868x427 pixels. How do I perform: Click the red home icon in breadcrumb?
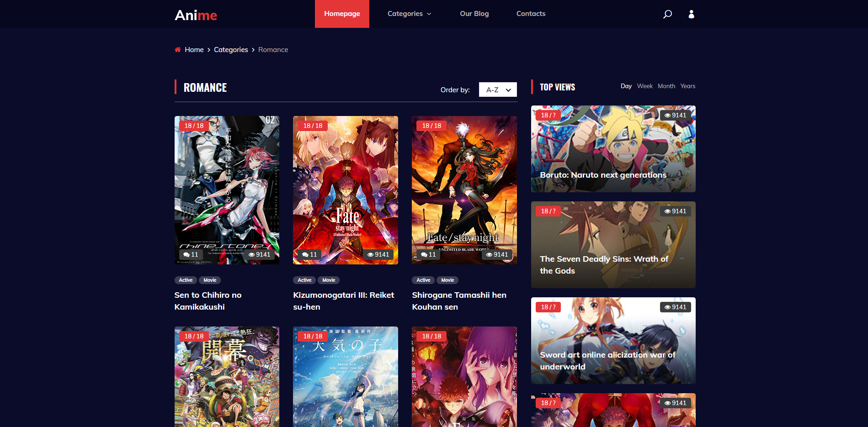[178, 50]
